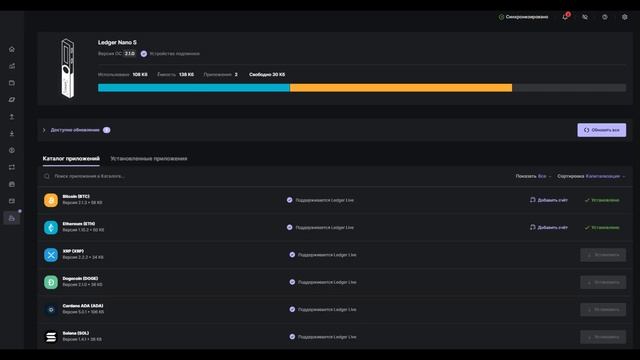
Task: Click the Dogecoin (DOGE) app name
Action: pyautogui.click(x=80, y=279)
